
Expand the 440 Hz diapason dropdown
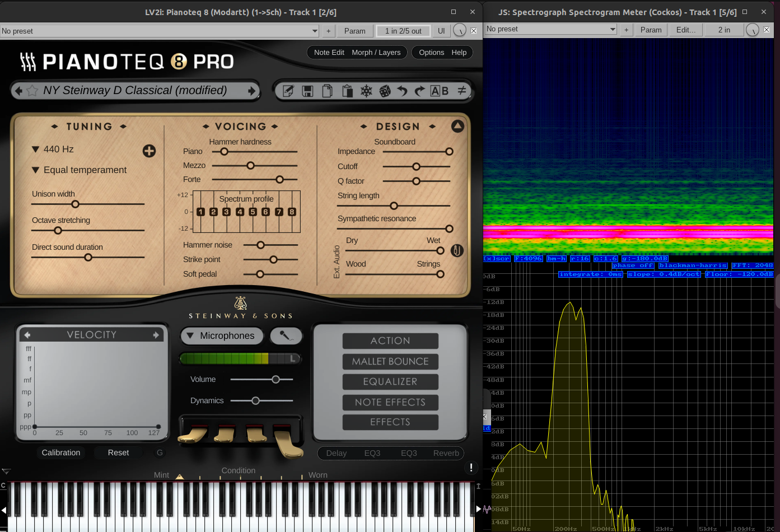pos(53,149)
